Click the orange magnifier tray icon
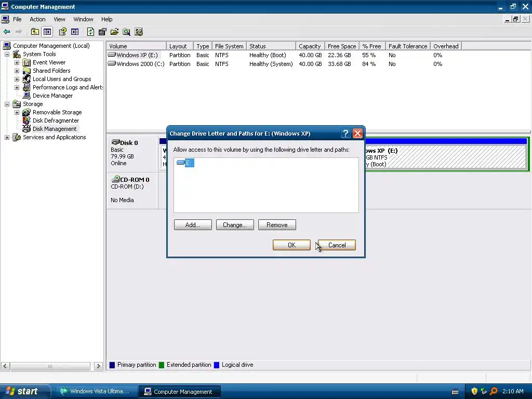This screenshot has height=399, width=532. click(x=494, y=391)
